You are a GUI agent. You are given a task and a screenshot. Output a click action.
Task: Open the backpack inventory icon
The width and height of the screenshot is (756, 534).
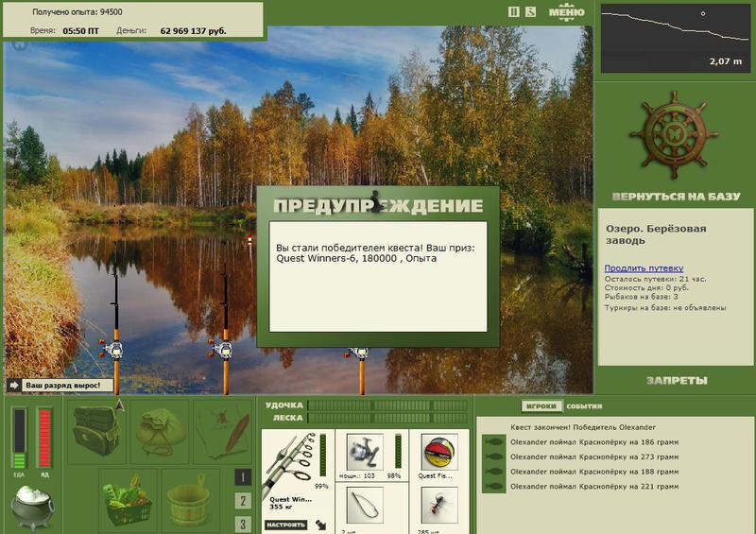point(96,430)
